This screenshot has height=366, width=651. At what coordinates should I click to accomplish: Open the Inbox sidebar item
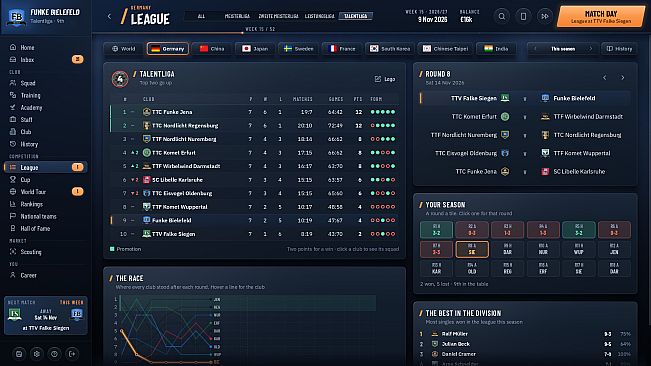pyautogui.click(x=46, y=60)
